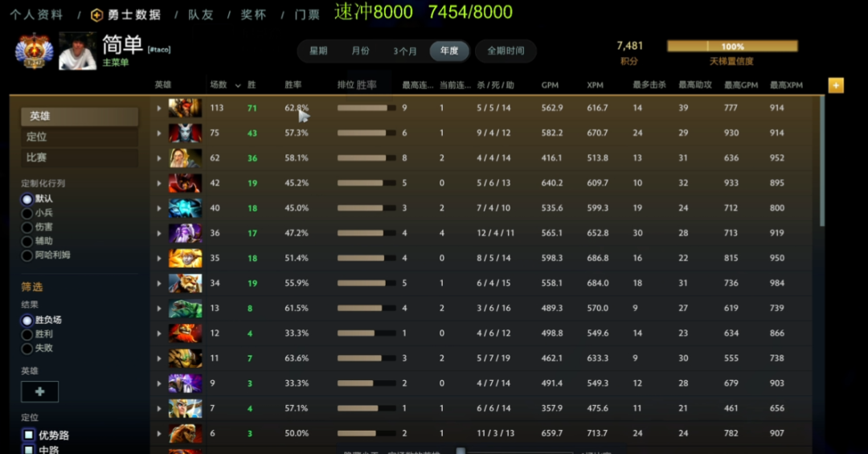Click the hero portrait in the 40-games row

coord(185,208)
